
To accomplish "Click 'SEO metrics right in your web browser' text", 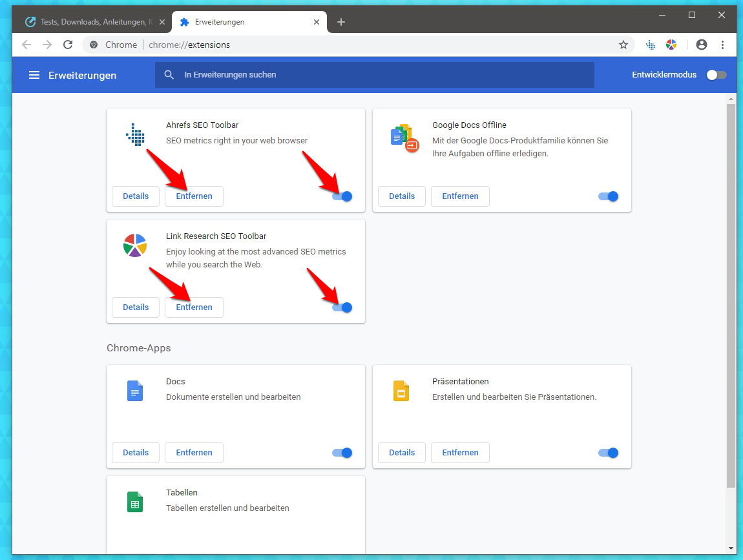I will tap(236, 141).
